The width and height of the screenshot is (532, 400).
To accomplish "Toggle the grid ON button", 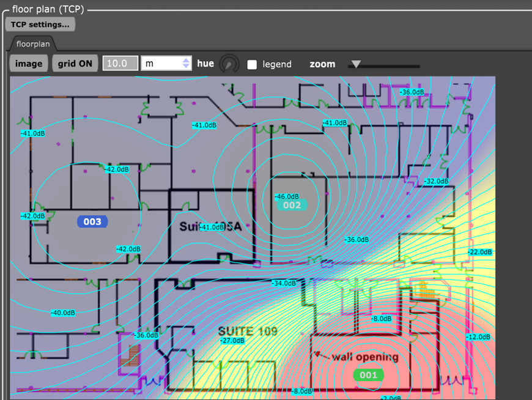I will pos(75,64).
